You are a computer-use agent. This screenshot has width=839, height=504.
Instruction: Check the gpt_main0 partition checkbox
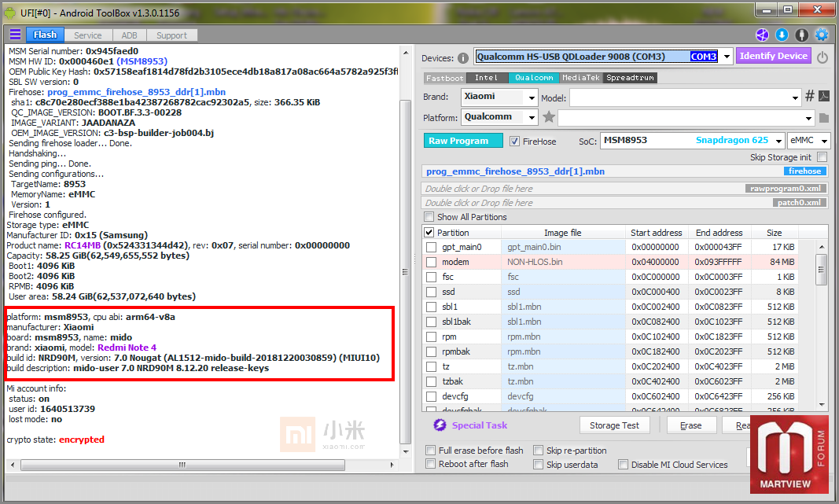tap(431, 247)
